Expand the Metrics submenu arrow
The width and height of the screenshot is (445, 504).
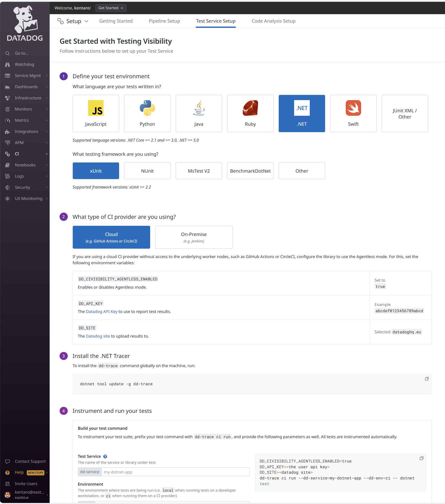47,120
